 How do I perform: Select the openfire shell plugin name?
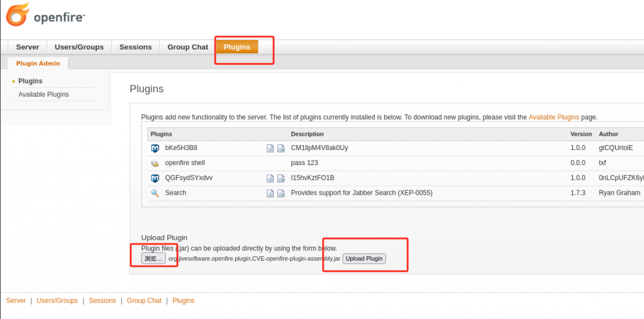click(185, 163)
